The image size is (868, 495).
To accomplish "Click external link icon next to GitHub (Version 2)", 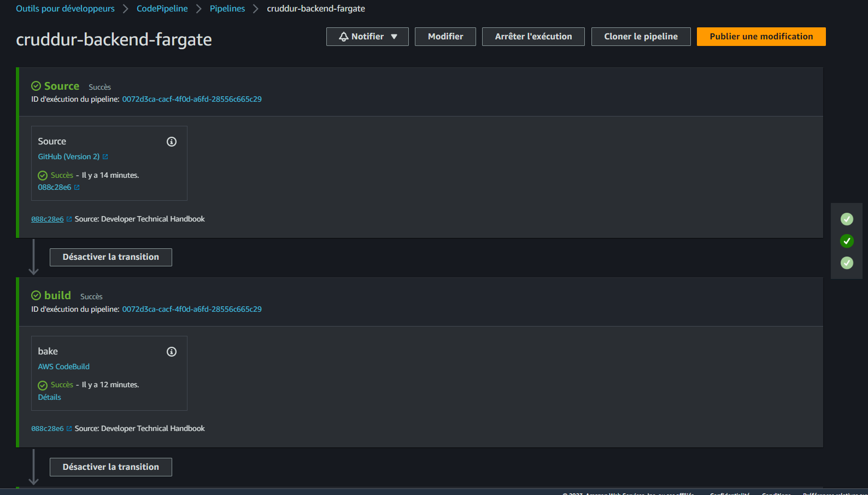I will tap(105, 157).
